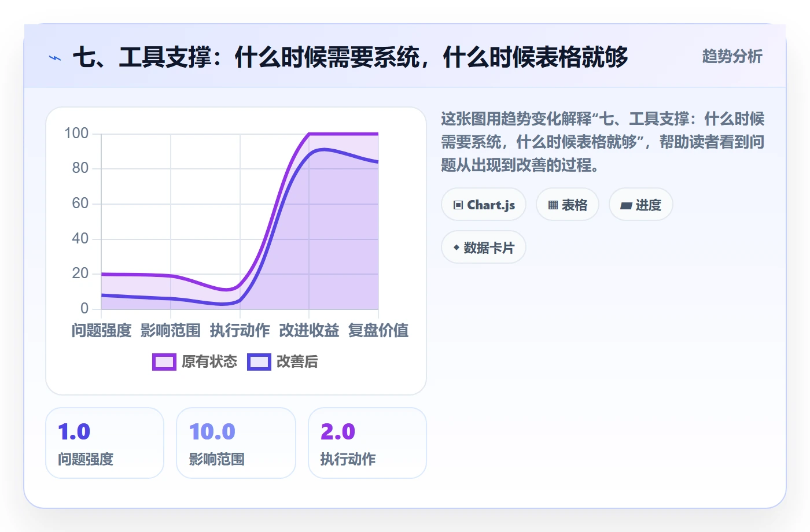The image size is (810, 532).
Task: Open the 影响范围 stat card showing 10.0
Action: 236,443
